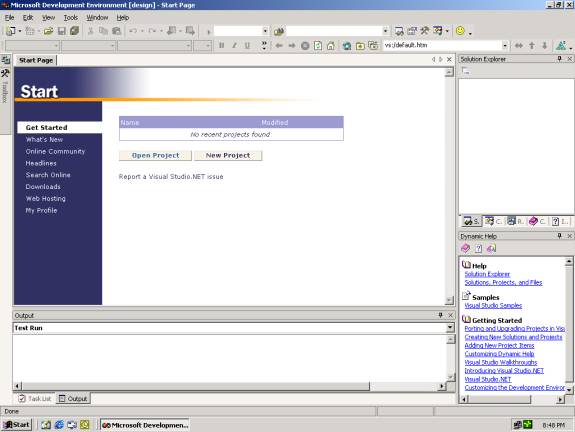Click the Refresh browser icon

point(318,46)
